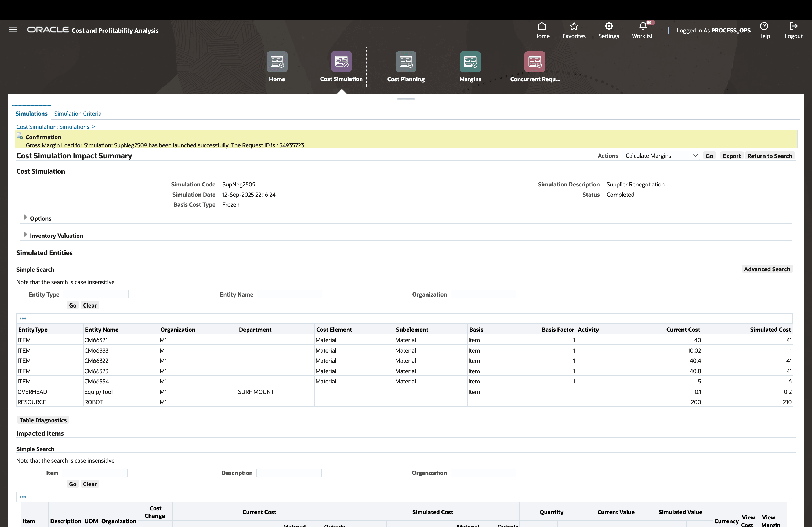Screen dimensions: 812x527
Task: Open the Cost Planning tile icon
Action: pyautogui.click(x=406, y=62)
